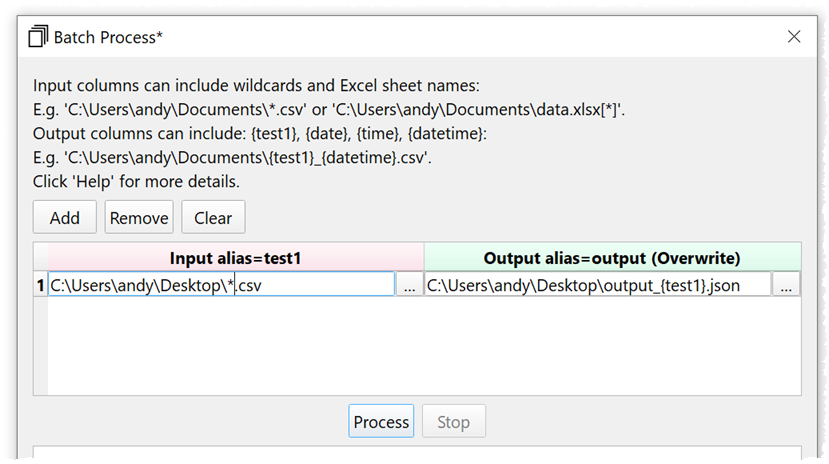The width and height of the screenshot is (829, 464).
Task: Start the batch with Process button
Action: click(x=381, y=422)
